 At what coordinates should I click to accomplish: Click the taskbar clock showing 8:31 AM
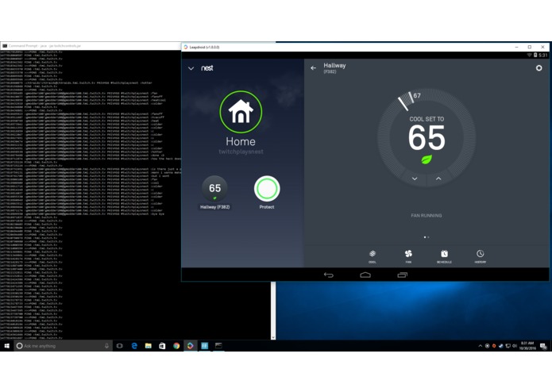pos(527,346)
